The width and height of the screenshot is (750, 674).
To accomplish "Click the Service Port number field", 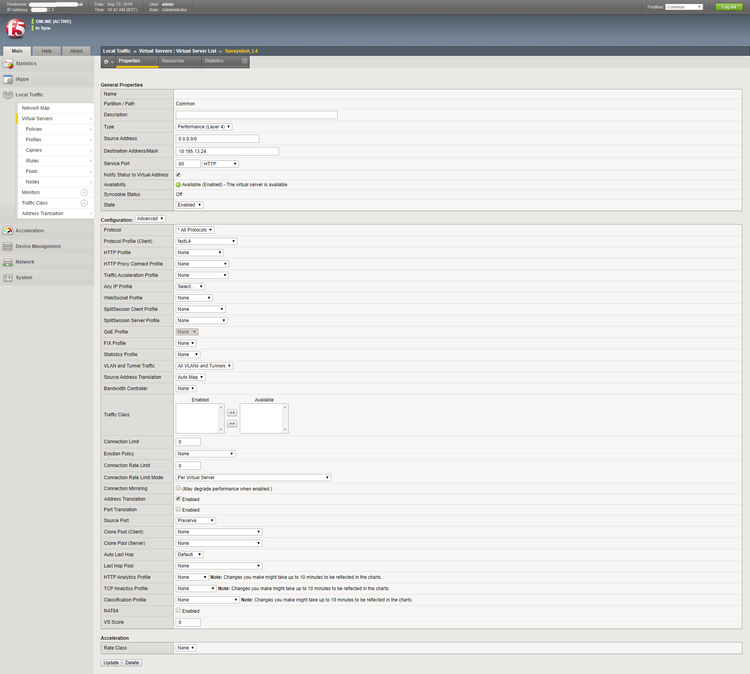I will (188, 164).
